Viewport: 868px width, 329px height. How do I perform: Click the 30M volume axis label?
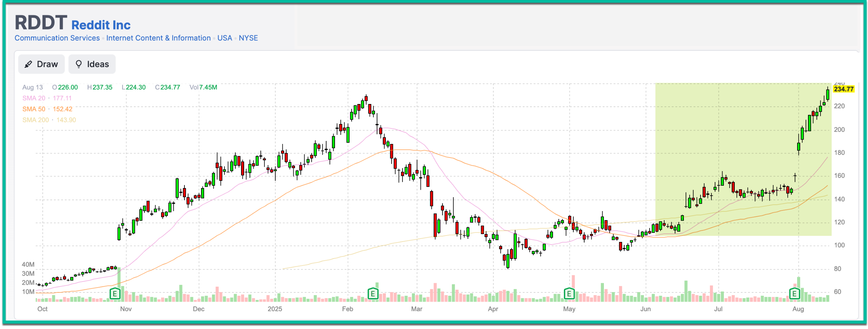[x=28, y=274]
